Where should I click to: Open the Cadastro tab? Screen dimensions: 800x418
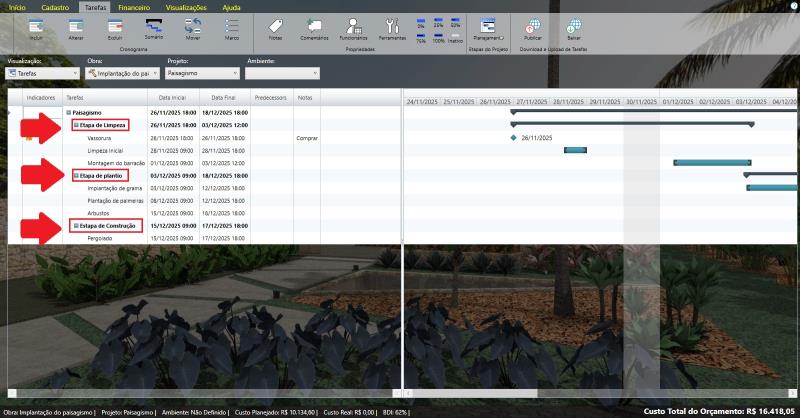coord(56,6)
